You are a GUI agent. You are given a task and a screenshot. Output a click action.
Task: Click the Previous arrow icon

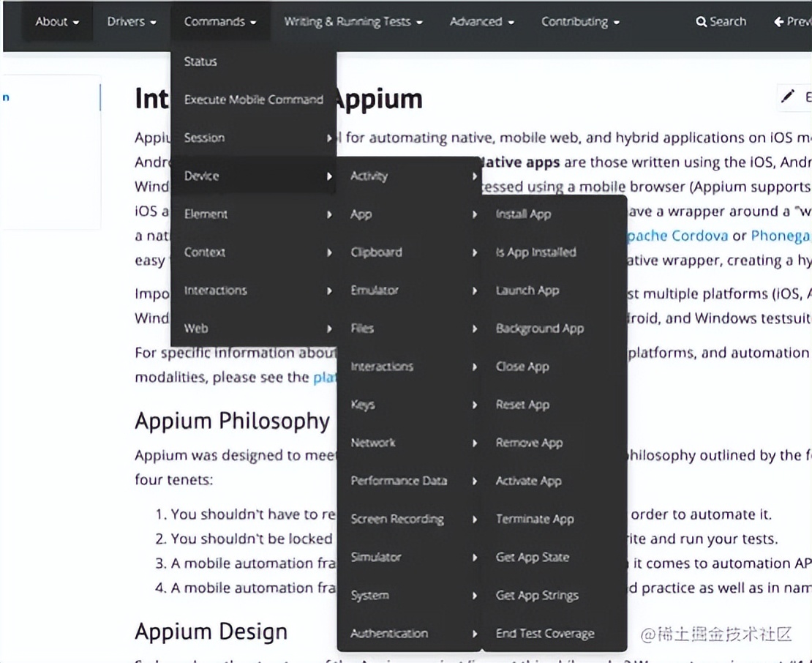coord(779,22)
